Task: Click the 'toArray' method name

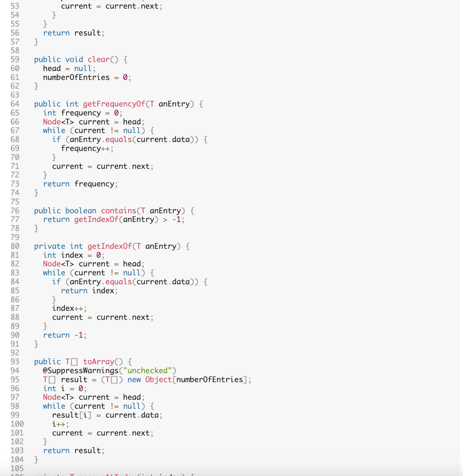Action: [99, 361]
